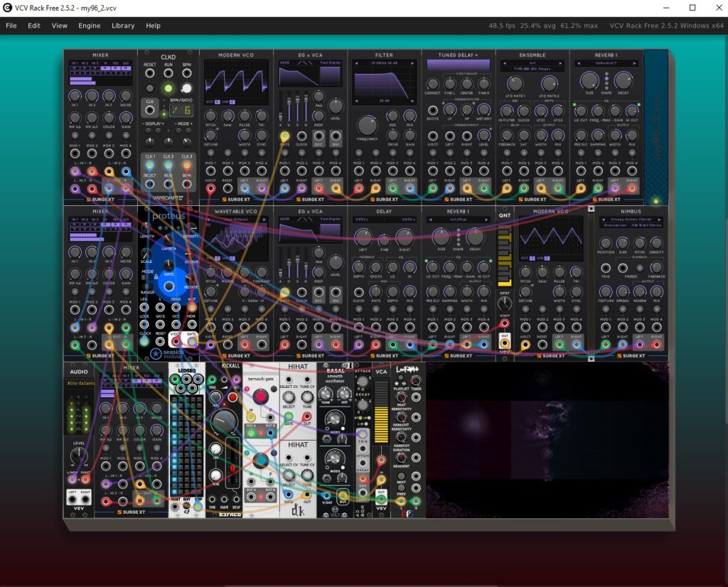
Task: Click the large FREQUENCY knob on Filter
Action: pos(367,125)
